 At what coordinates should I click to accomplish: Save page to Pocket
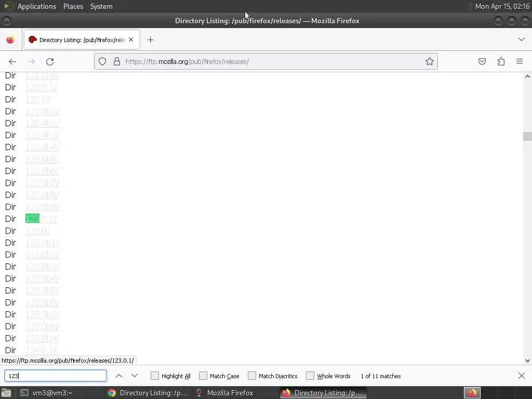[x=482, y=61]
